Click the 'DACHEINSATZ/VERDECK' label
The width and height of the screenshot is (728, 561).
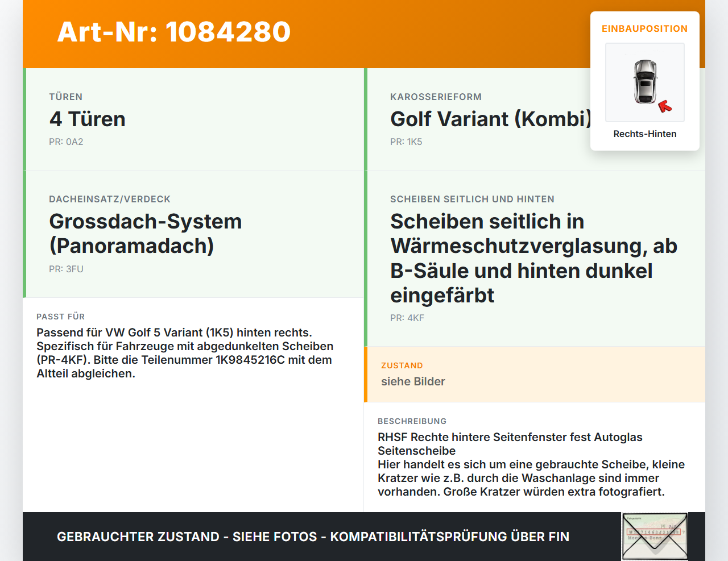point(110,199)
